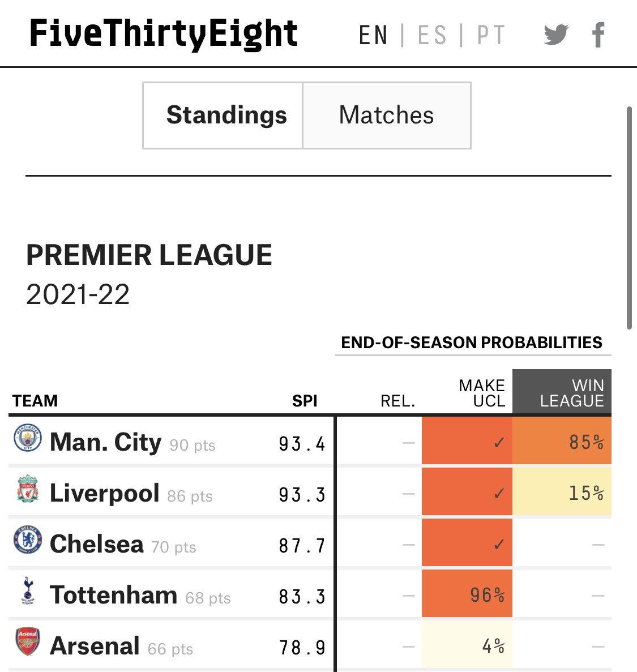Image resolution: width=637 pixels, height=672 pixels.
Task: Click Tottenham's 96% make UCL cell
Action: point(467,594)
